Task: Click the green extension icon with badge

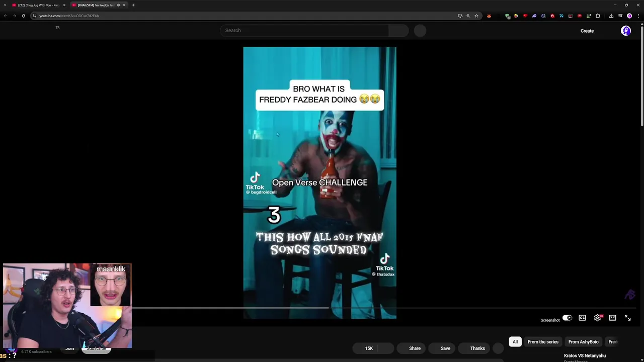Action: [508, 16]
